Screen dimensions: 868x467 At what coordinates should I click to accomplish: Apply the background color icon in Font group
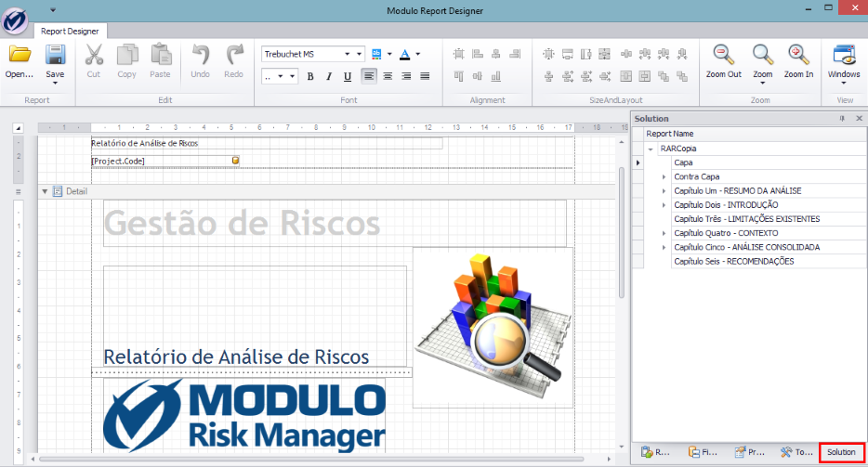[x=376, y=54]
